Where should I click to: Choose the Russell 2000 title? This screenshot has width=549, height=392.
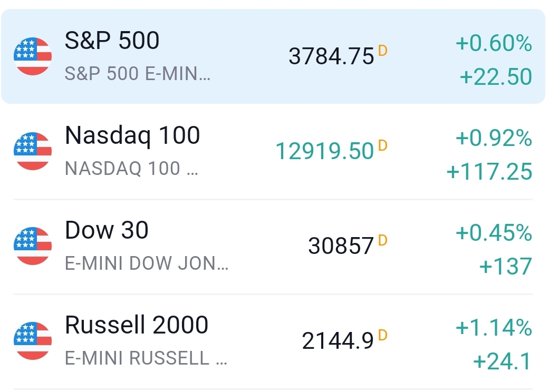(x=137, y=325)
